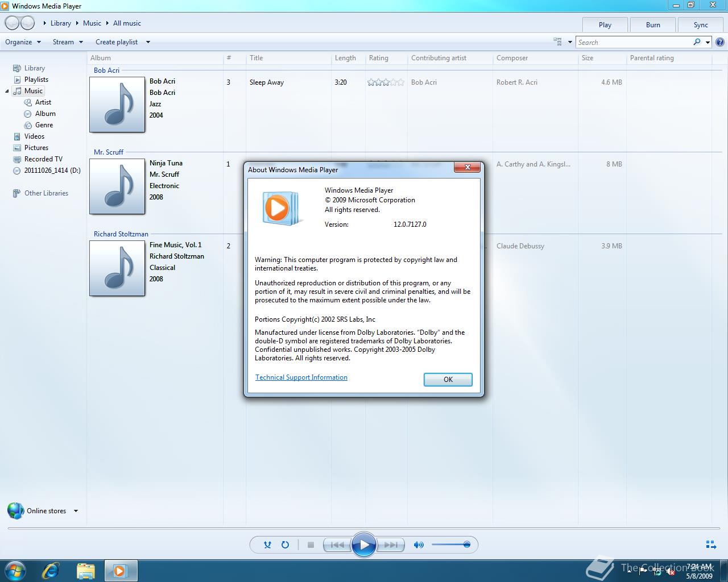Open the Organize menu
This screenshot has width=728, height=582.
tap(23, 42)
